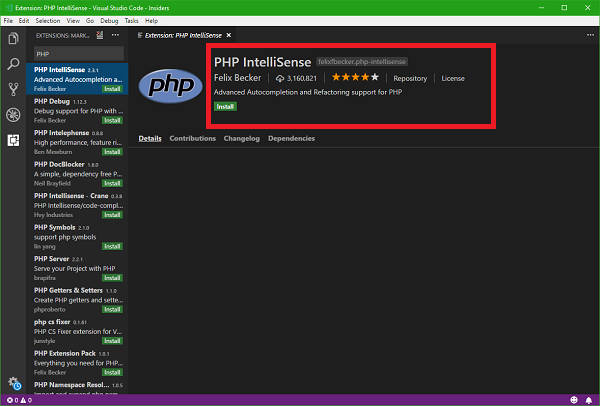Open the Source Control view
The image size is (600, 406).
coord(13,89)
